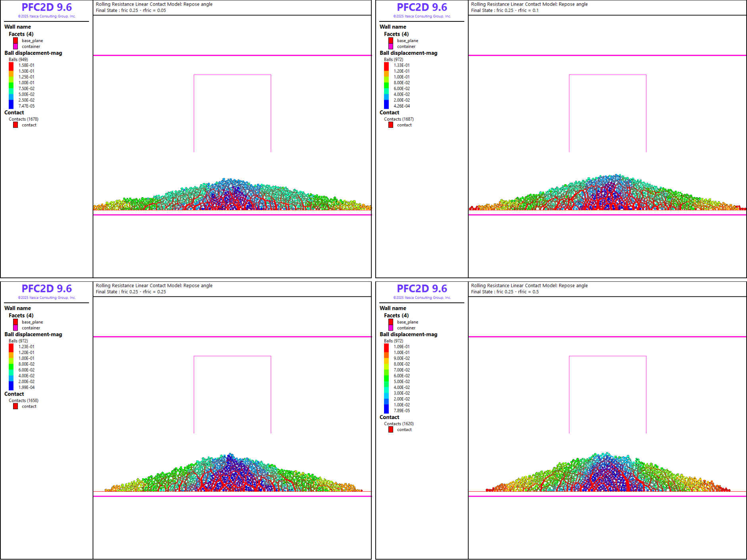Click the 'Wall name' heading in the rfric 0.25 legend

(17, 308)
